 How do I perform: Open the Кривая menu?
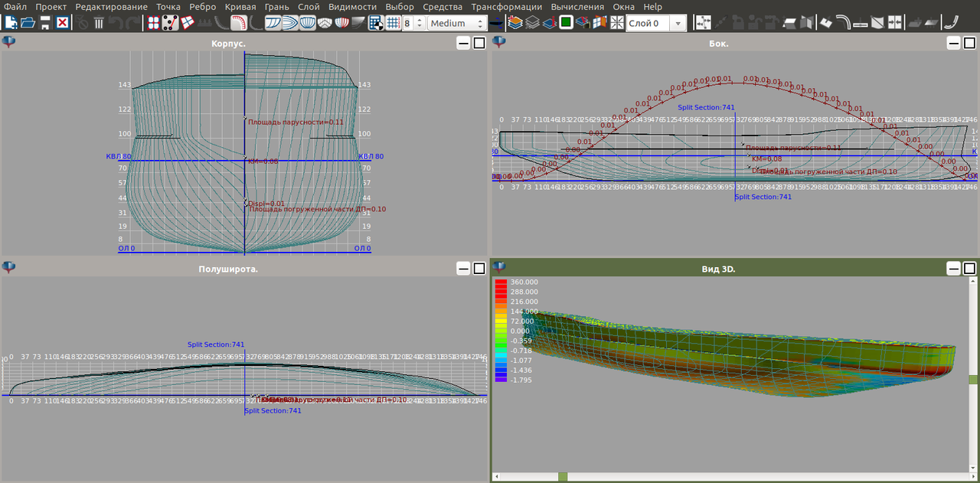pos(241,7)
